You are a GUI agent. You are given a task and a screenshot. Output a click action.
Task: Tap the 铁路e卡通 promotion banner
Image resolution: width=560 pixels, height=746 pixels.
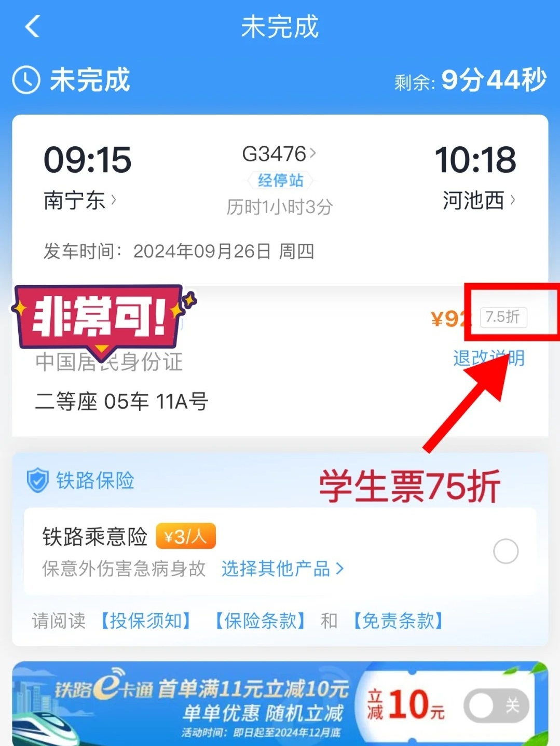(x=280, y=703)
